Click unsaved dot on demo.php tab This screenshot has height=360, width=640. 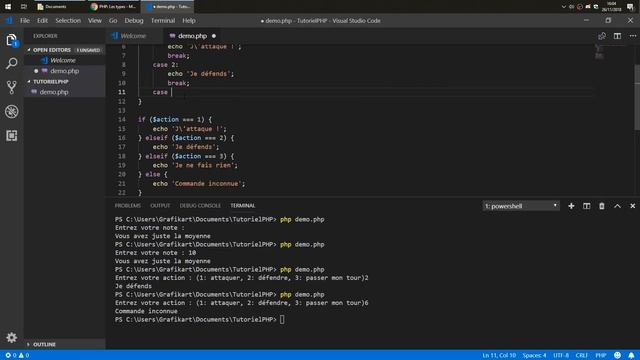(x=214, y=36)
